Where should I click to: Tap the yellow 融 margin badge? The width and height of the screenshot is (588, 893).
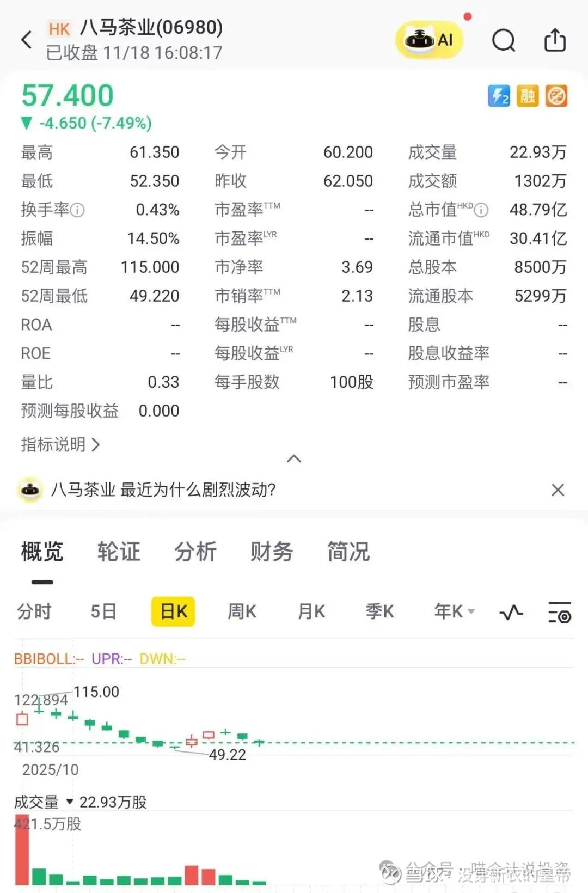527,96
